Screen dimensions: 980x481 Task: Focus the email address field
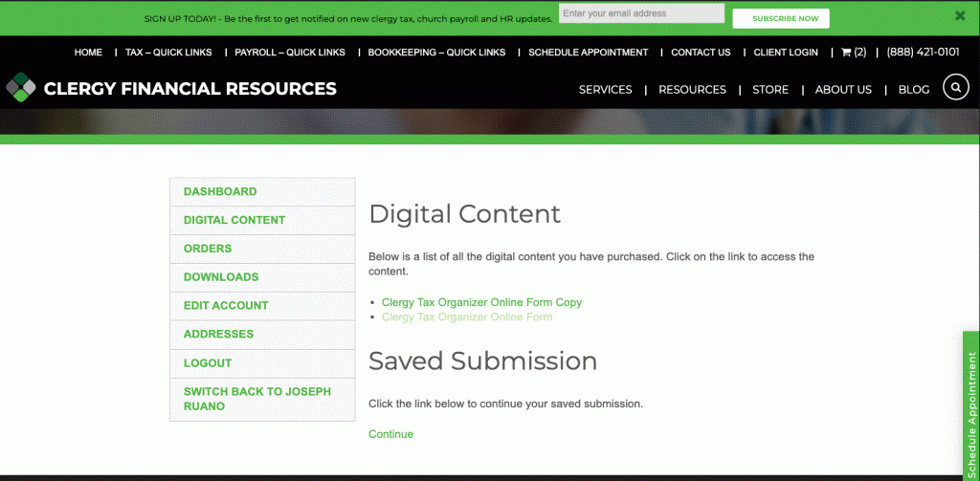pyautogui.click(x=641, y=13)
